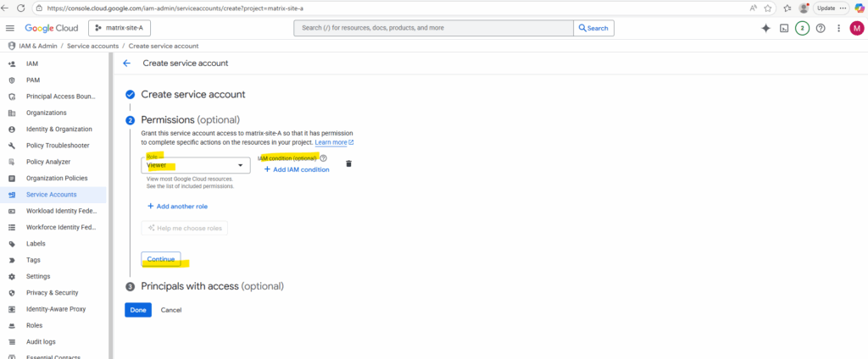The height and width of the screenshot is (359, 868).
Task: Click the Audit logs list icon
Action: click(x=12, y=342)
